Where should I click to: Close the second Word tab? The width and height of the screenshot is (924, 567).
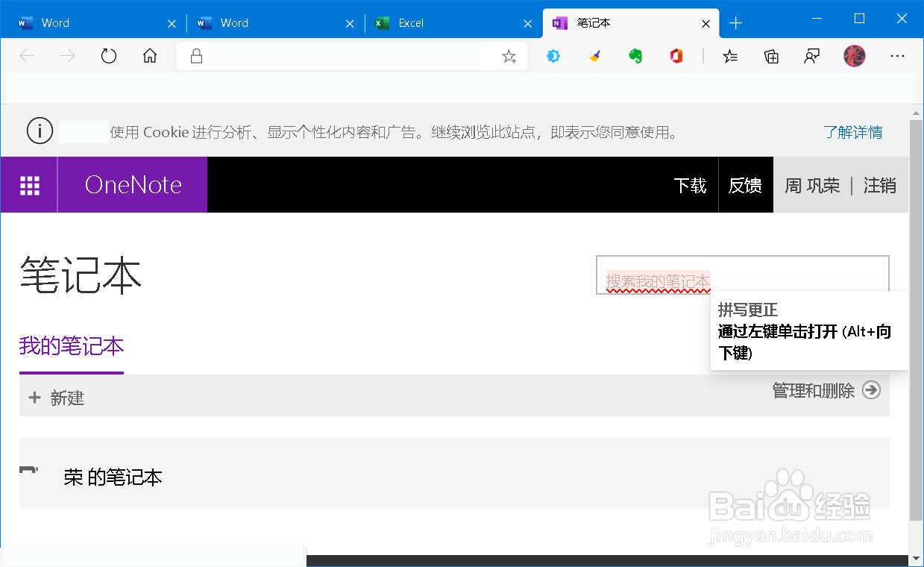pyautogui.click(x=350, y=24)
